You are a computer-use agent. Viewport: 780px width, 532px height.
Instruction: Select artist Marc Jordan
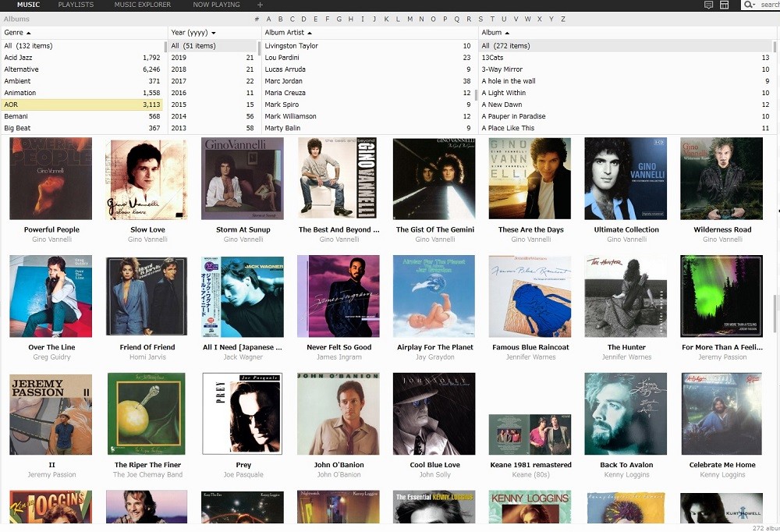click(367, 80)
